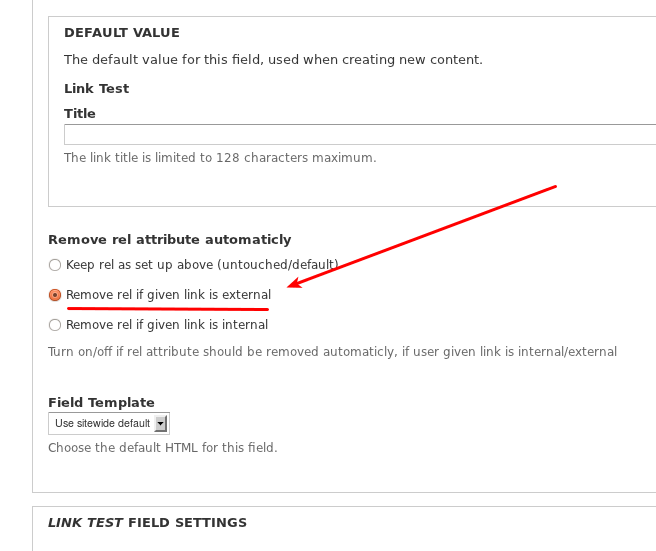
Task: Click the Default Value fieldset heading
Action: pos(122,33)
